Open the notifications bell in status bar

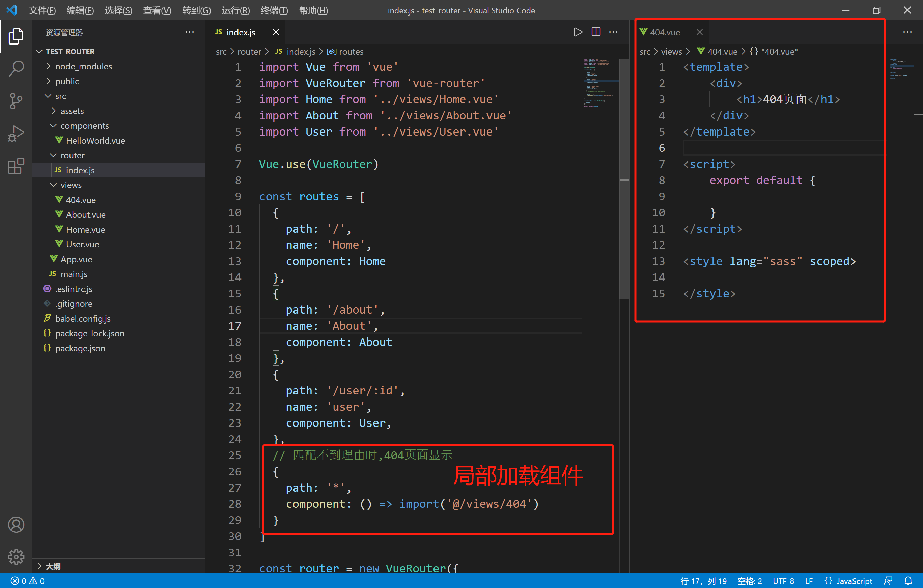pyautogui.click(x=908, y=581)
